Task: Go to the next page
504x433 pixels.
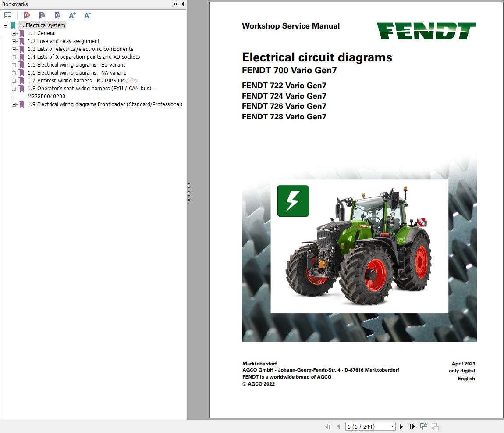Action: tap(401, 426)
